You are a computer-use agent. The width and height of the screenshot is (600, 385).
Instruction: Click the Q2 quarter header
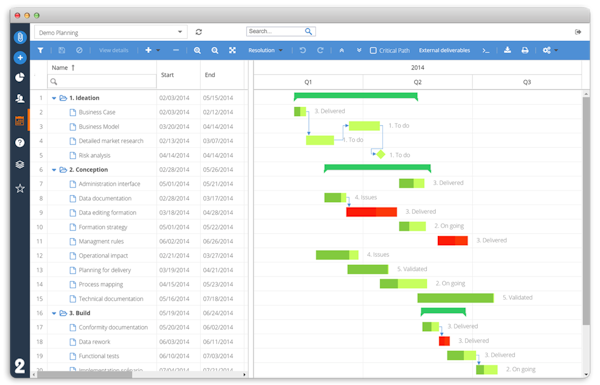pos(417,82)
